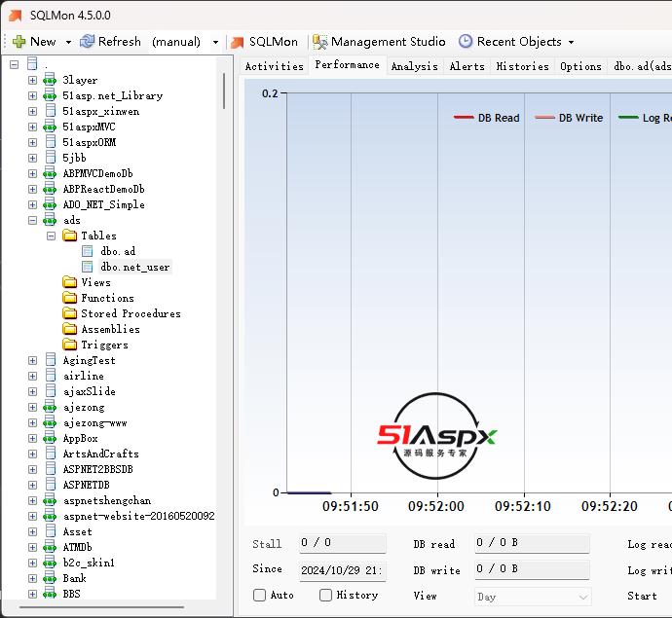Screen dimensions: 672x618
Task: Open Management Studio from toolbar
Action: (378, 42)
